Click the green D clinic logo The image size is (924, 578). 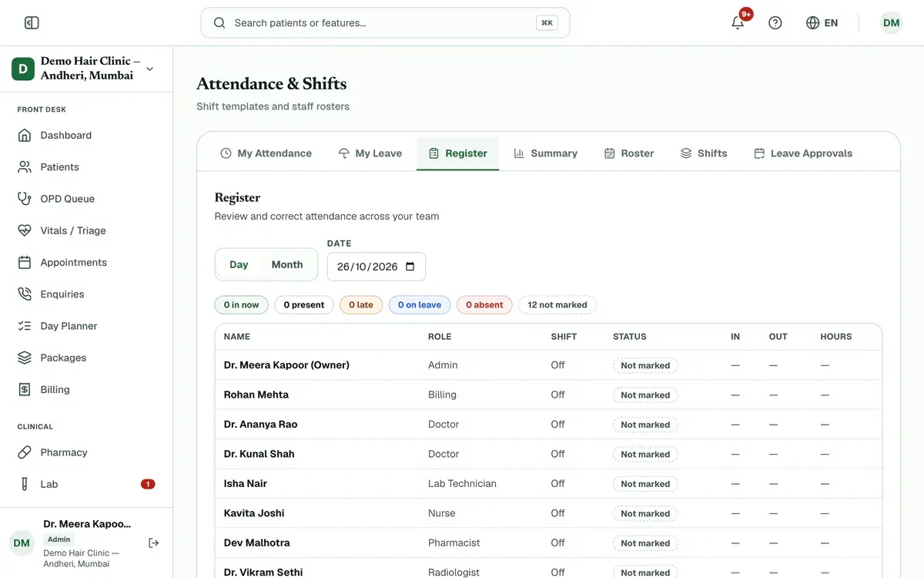tap(23, 69)
